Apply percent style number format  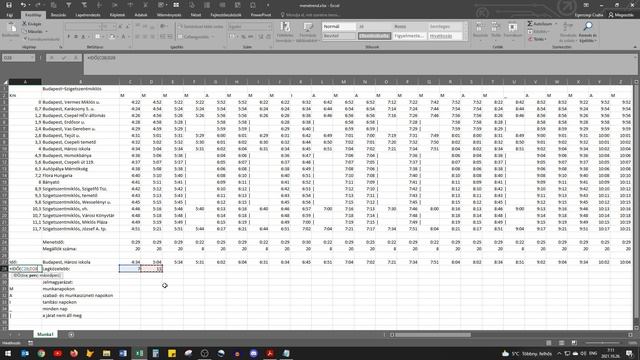tap(243, 37)
